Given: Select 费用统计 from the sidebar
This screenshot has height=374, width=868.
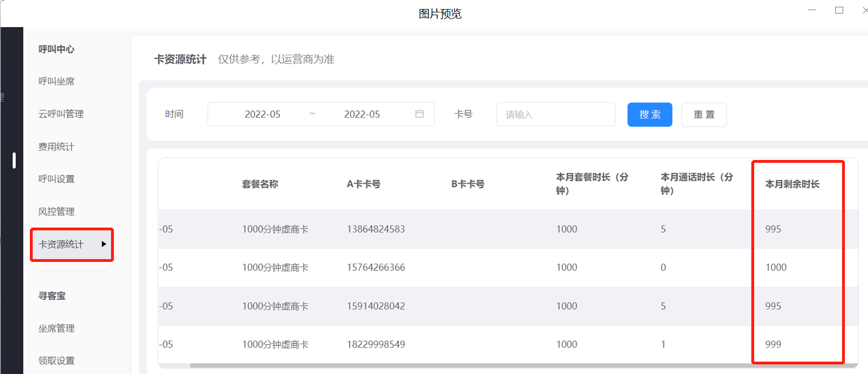Looking at the screenshot, I should [56, 146].
